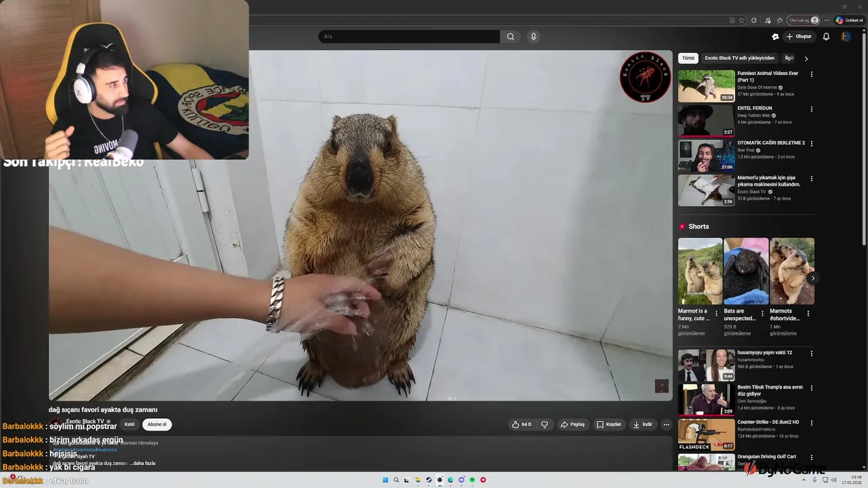Open options menu for Marmot'u yıkamak video
This screenshot has height=488, width=868.
click(811, 179)
